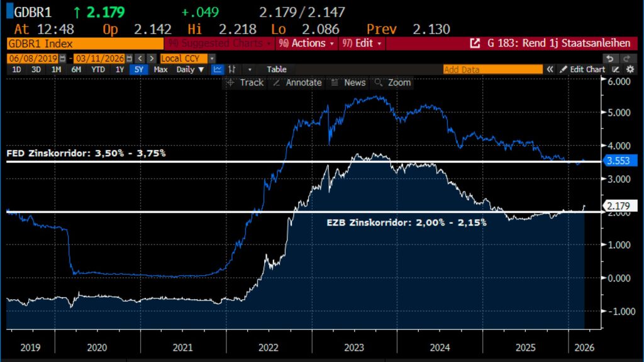644x362 pixels.
Task: Toggle the Annotate tool
Action: [x=297, y=82]
